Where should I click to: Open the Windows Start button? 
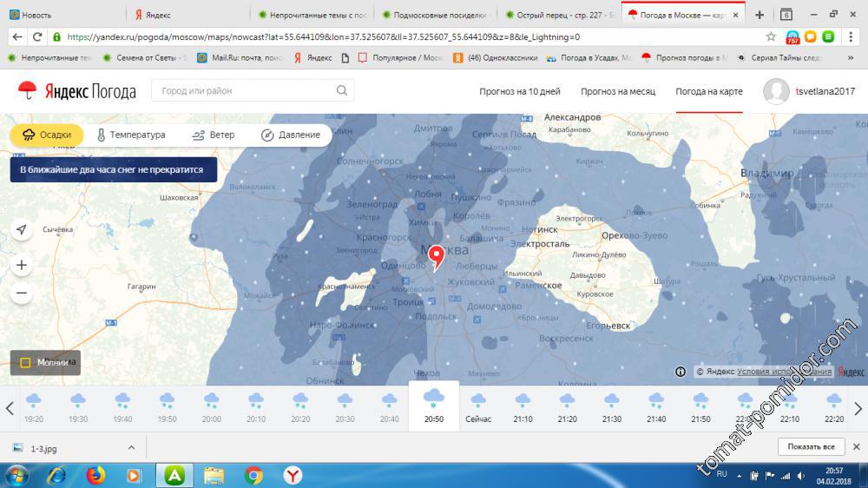tap(16, 475)
